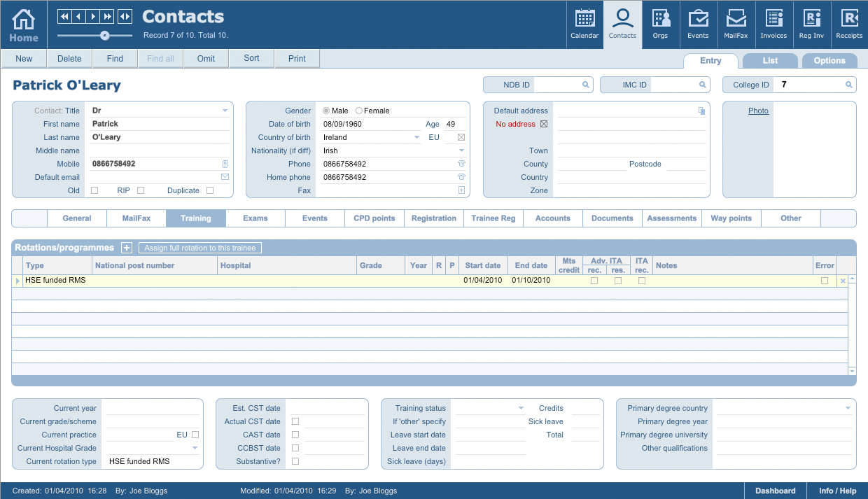
Task: Click the Sort button
Action: pos(251,59)
